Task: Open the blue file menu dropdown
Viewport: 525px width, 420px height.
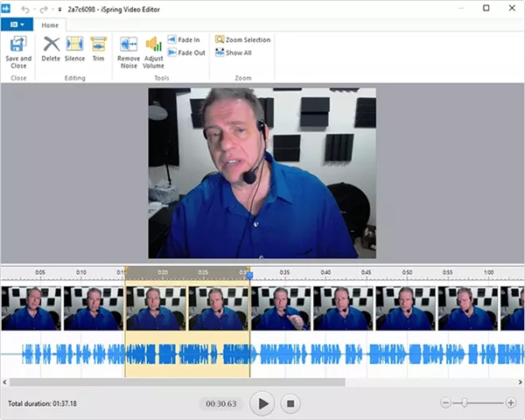Action: (17, 24)
